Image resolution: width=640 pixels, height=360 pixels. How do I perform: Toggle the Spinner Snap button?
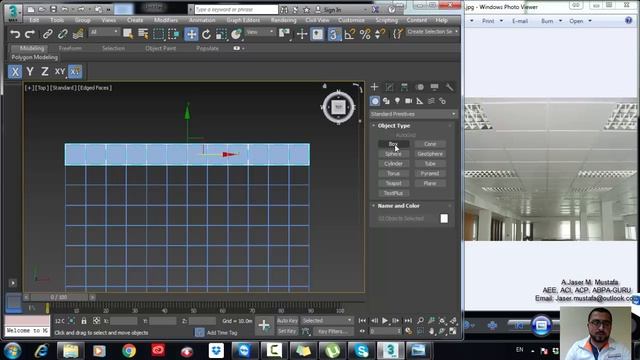pyautogui.click(x=380, y=34)
